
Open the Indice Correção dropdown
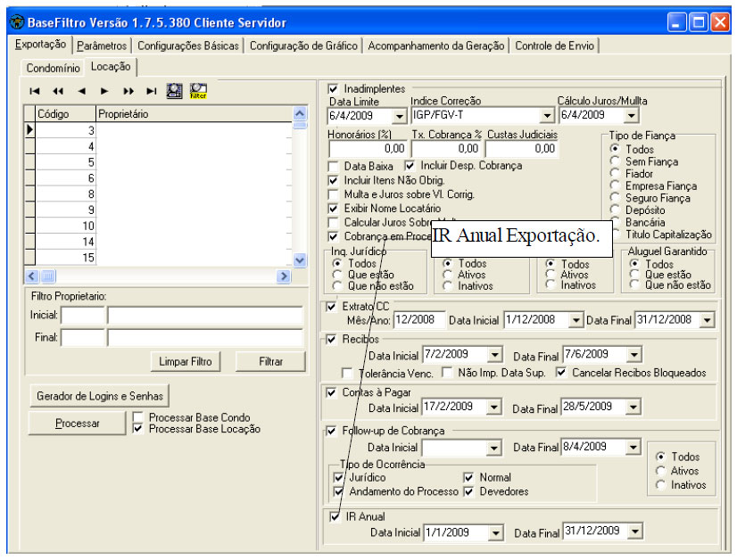[546, 116]
